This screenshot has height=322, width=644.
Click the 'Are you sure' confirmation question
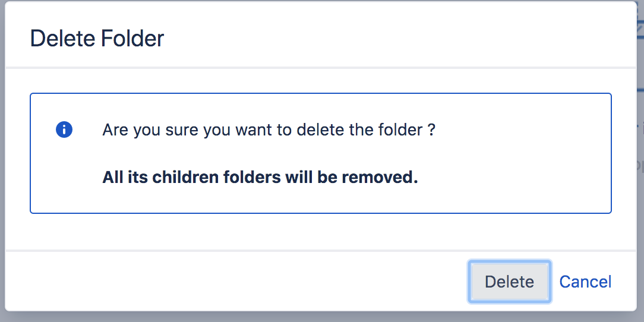point(269,130)
